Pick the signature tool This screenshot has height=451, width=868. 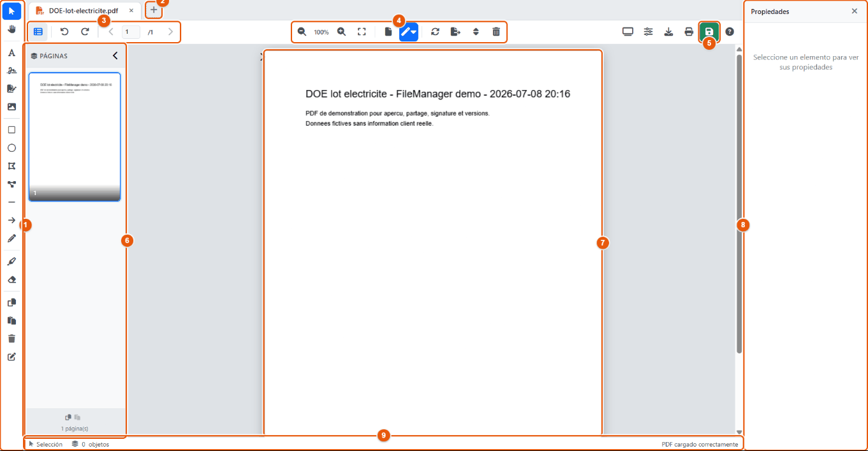[x=11, y=71]
